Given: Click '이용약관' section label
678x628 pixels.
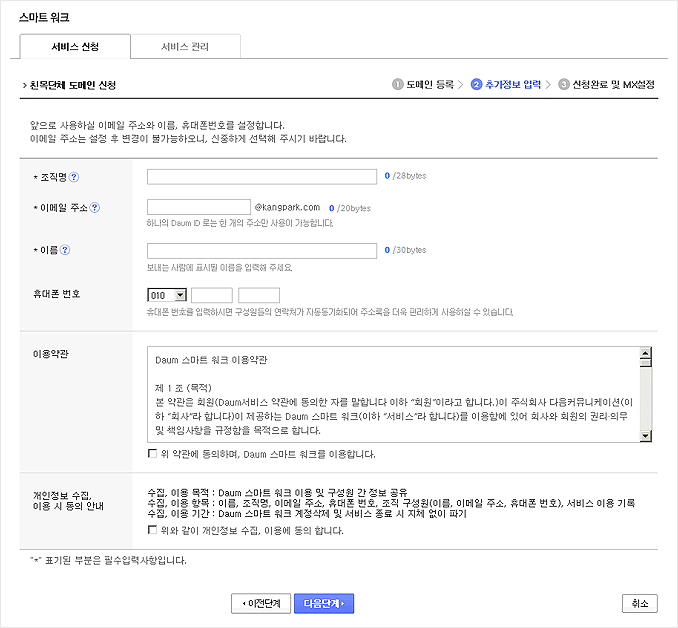Looking at the screenshot, I should [x=51, y=354].
